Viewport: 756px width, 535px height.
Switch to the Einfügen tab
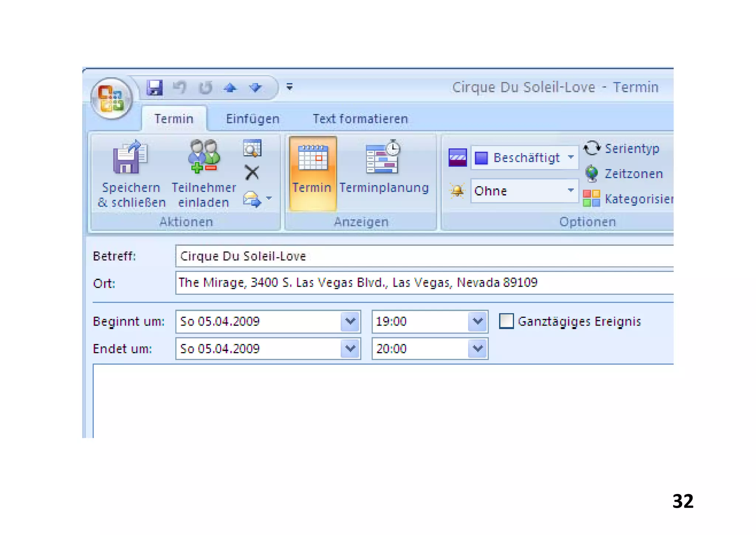click(252, 119)
